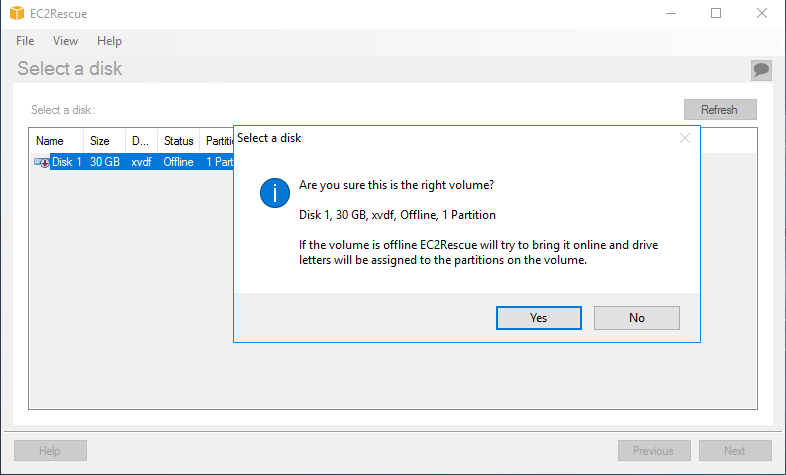Maximize the EC2Rescue window
Viewport: 786px width, 475px height.
point(716,14)
